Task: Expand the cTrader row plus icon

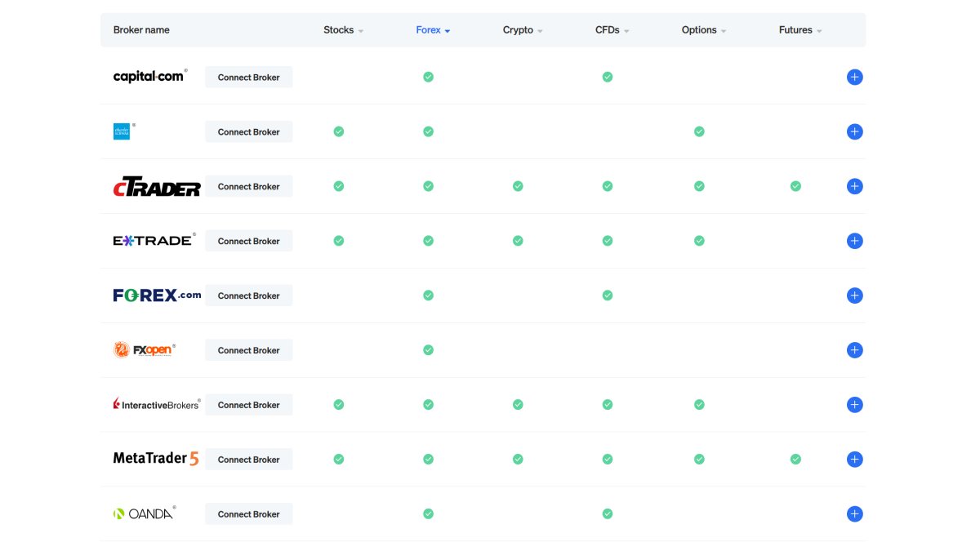Action: [x=854, y=186]
